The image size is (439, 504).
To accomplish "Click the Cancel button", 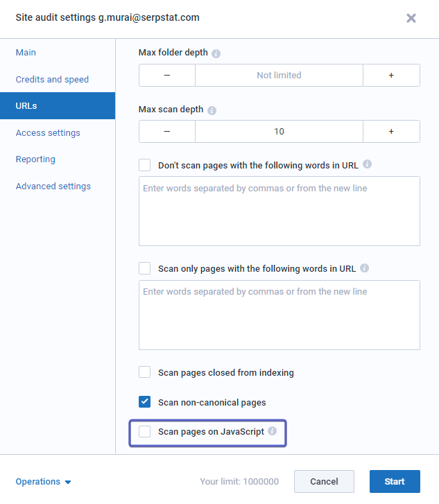I will (324, 482).
